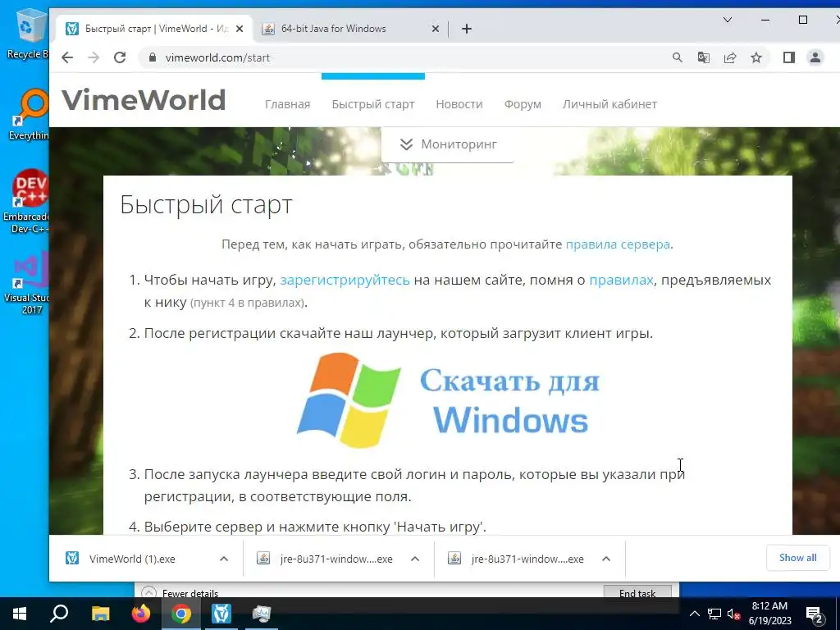Open the правила сервера link
The image size is (840, 630).
point(618,244)
